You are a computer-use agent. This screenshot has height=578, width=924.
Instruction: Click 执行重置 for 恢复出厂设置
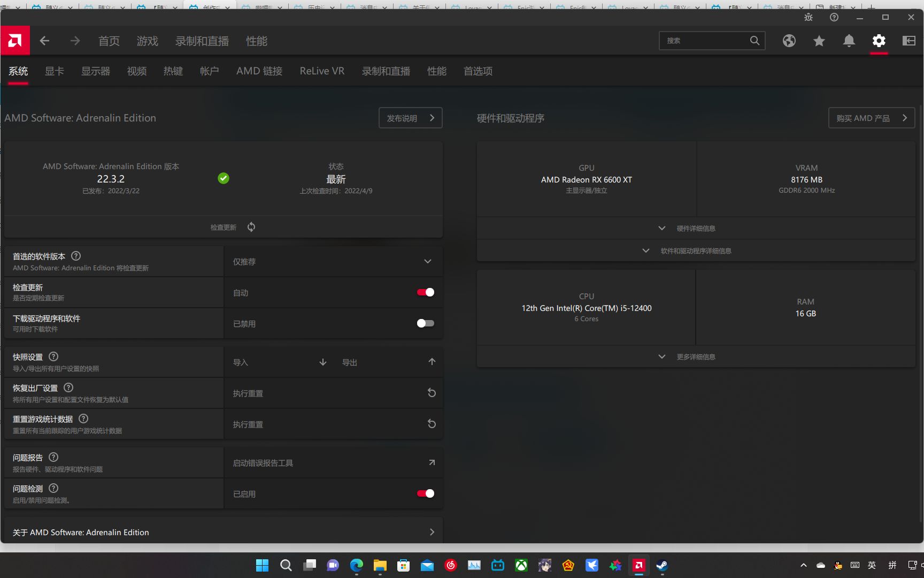click(x=333, y=393)
